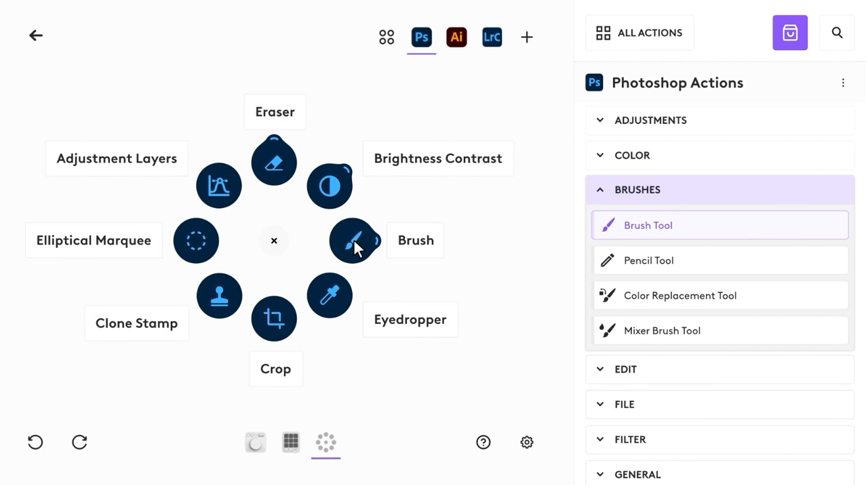Open the Lightroom Classic profile
This screenshot has height=488, width=868.
[x=492, y=37]
